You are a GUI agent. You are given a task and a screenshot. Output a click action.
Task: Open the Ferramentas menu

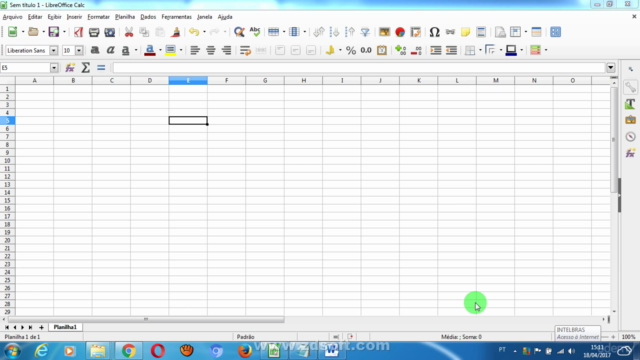point(176,17)
